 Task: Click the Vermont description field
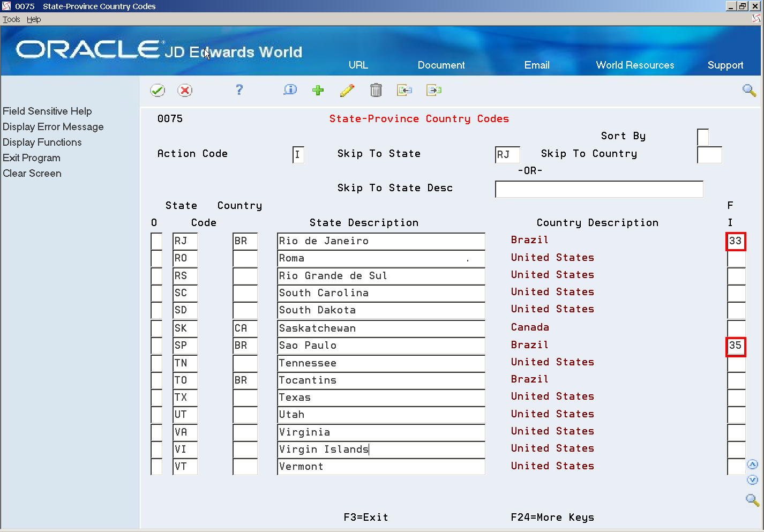pos(381,467)
